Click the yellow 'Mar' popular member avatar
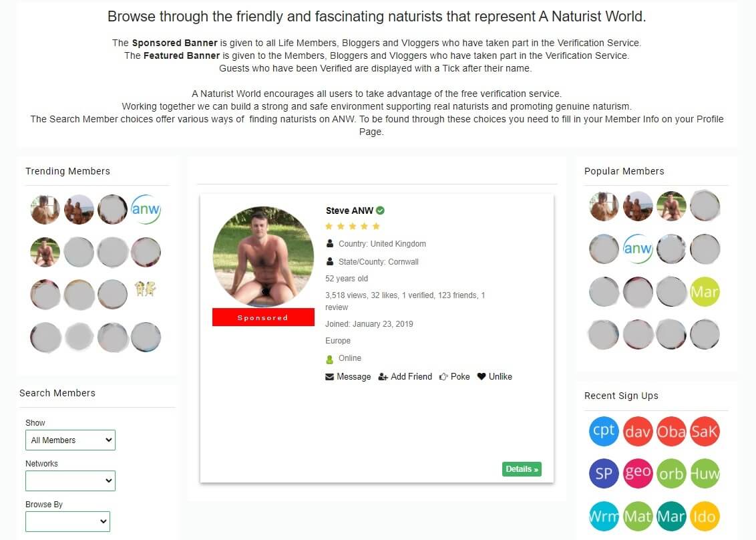756x540 pixels. coord(705,291)
